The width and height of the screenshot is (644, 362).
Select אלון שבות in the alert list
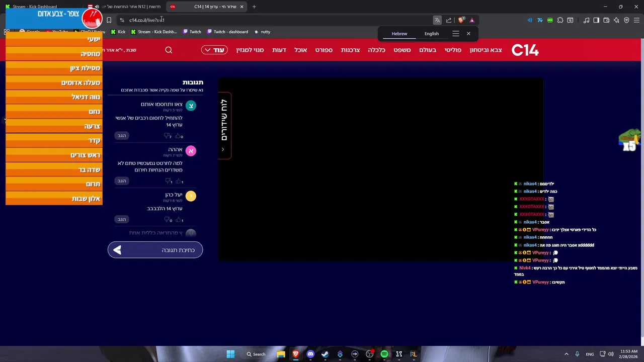click(54, 199)
